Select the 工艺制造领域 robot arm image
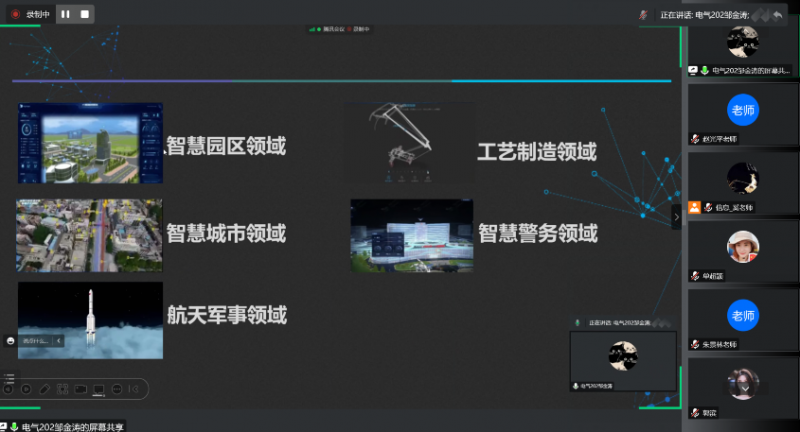Viewport: 800px width, 432px height. tap(409, 142)
